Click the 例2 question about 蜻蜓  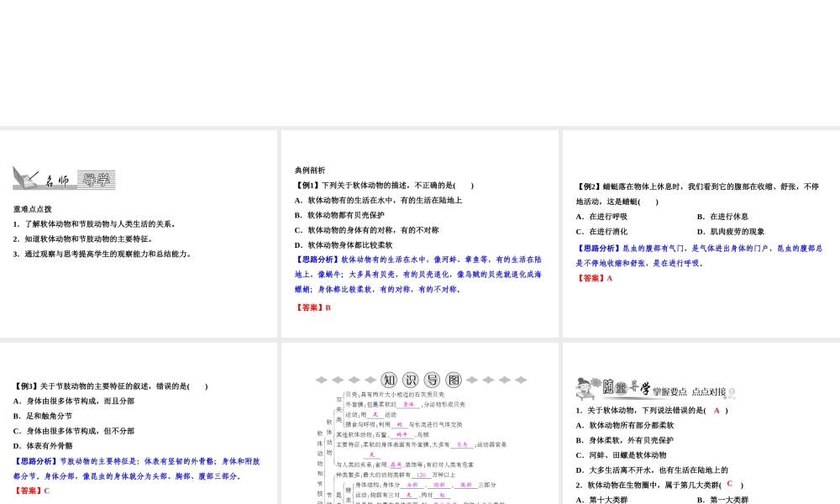[x=697, y=194]
